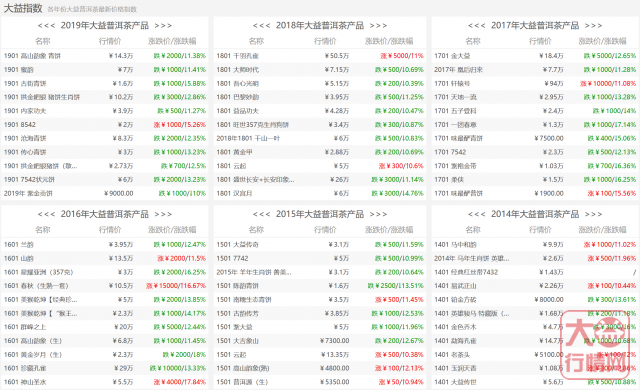Open the 1501 7742 product row

click(x=320, y=259)
